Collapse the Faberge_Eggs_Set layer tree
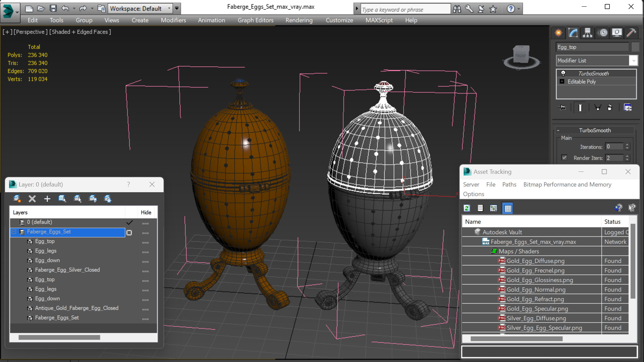644x362 pixels. pos(14,232)
